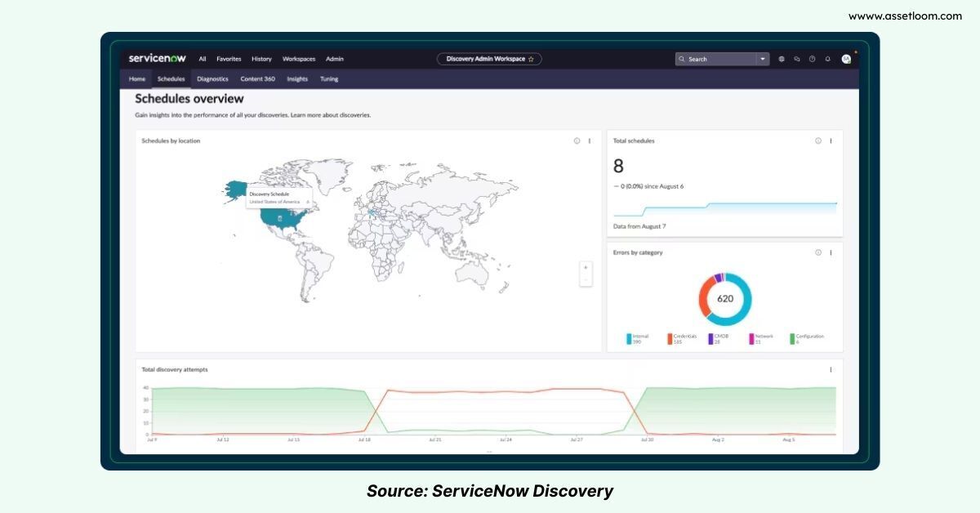Click the Total schedules trend sparkline
The image size is (980, 513).
[x=725, y=211]
